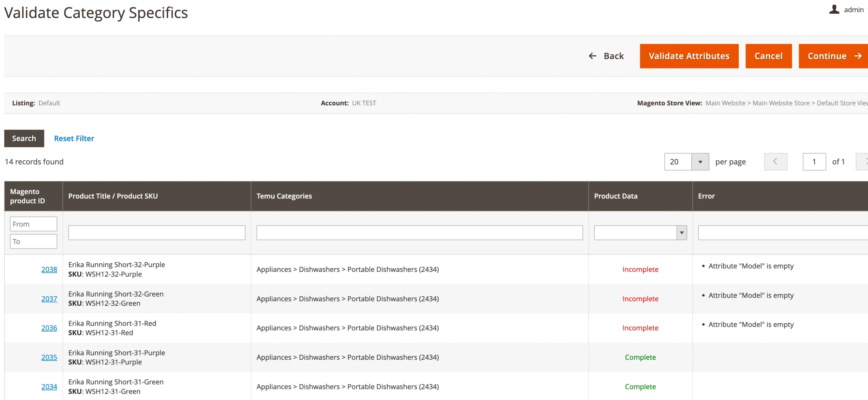Open the per page count dropdown arrow

point(700,162)
